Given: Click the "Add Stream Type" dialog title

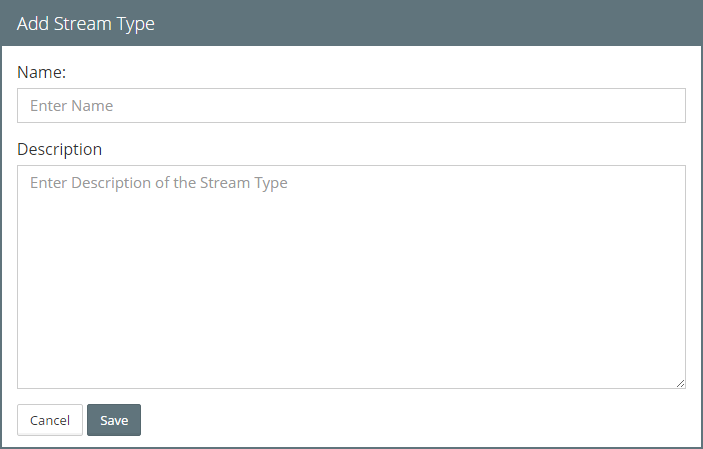Looking at the screenshot, I should 86,23.
